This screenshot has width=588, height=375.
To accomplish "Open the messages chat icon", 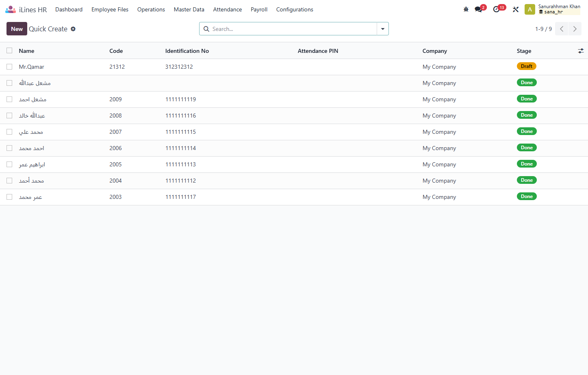I will [x=478, y=9].
